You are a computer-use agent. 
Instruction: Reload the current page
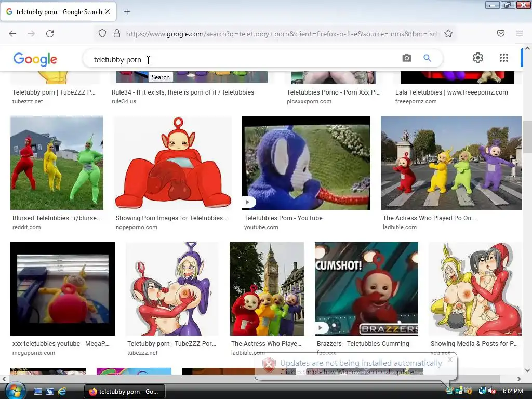(x=50, y=34)
